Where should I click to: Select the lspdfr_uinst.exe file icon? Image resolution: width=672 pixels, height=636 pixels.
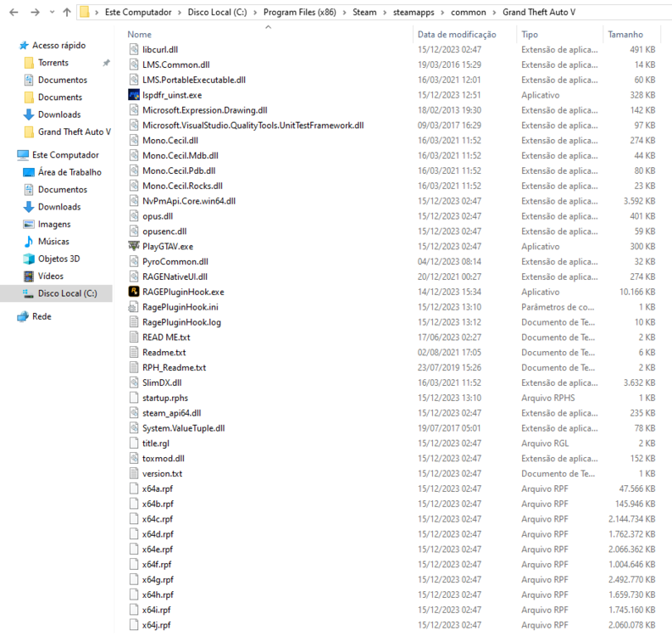pos(134,95)
